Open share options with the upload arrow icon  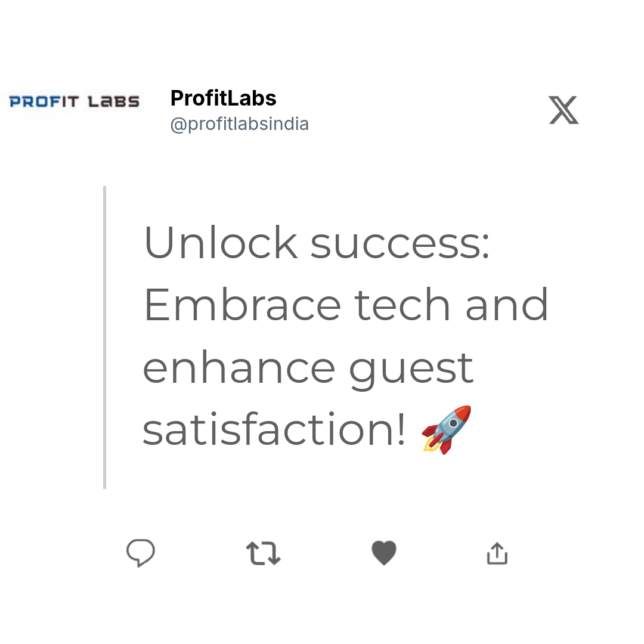(x=497, y=553)
